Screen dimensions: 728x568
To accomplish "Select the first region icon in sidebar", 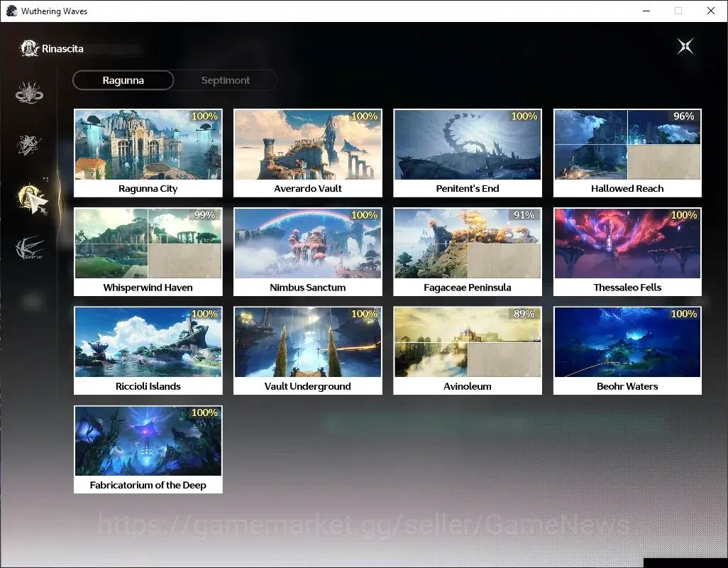I will 29,92.
